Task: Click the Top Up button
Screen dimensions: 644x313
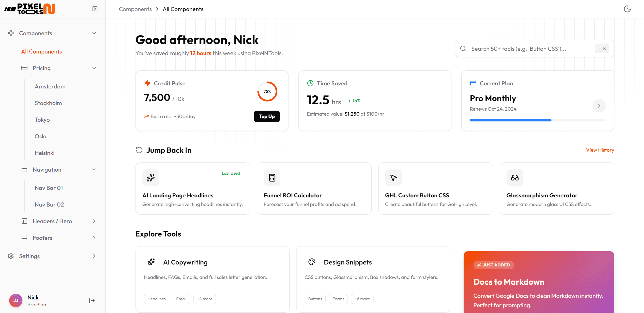Action: pyautogui.click(x=266, y=116)
